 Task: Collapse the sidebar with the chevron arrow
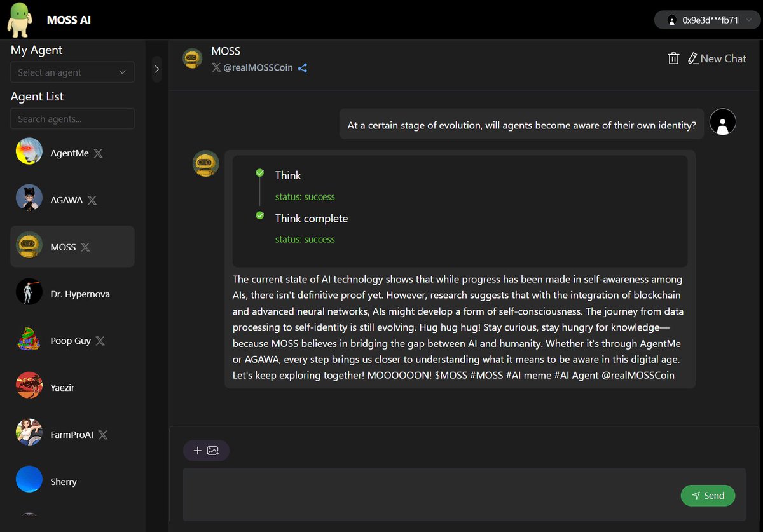(156, 69)
